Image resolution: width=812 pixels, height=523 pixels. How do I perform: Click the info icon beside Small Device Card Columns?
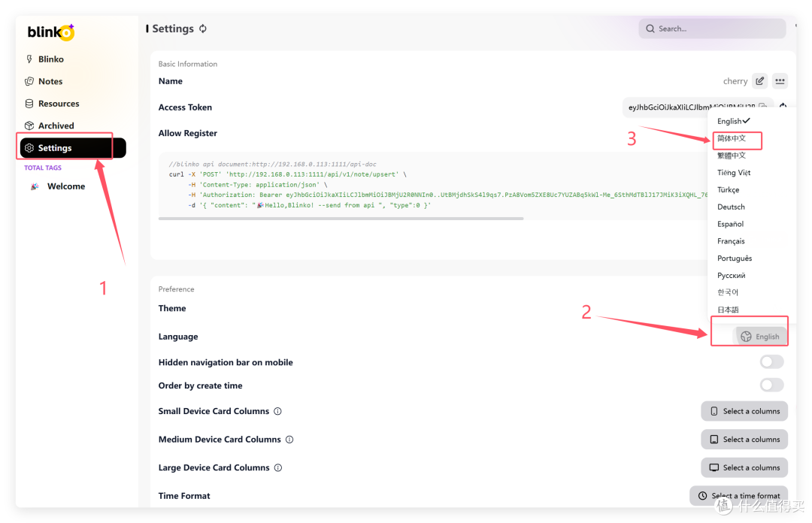pyautogui.click(x=277, y=411)
